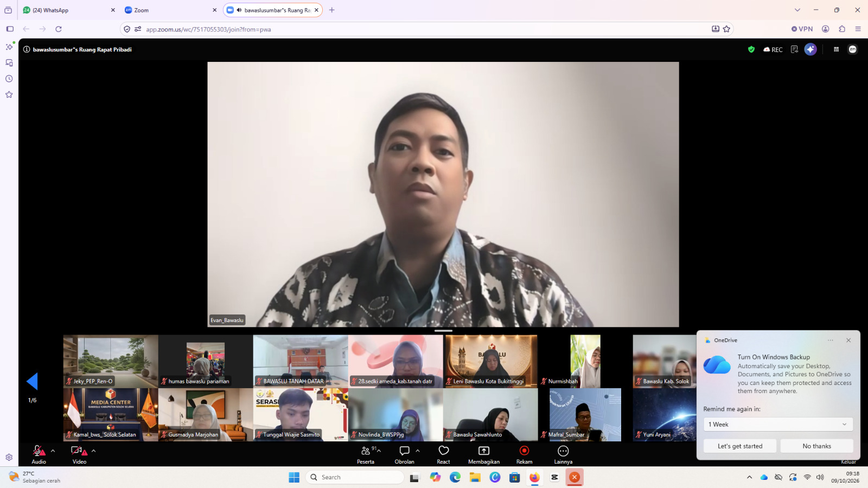
Task: Reload the browser page
Action: [x=59, y=29]
